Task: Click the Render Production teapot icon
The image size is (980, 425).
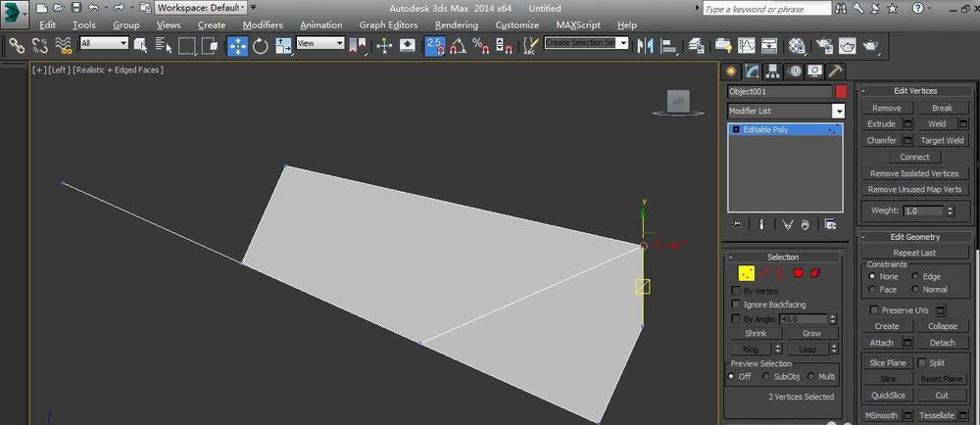Action: pos(870,45)
